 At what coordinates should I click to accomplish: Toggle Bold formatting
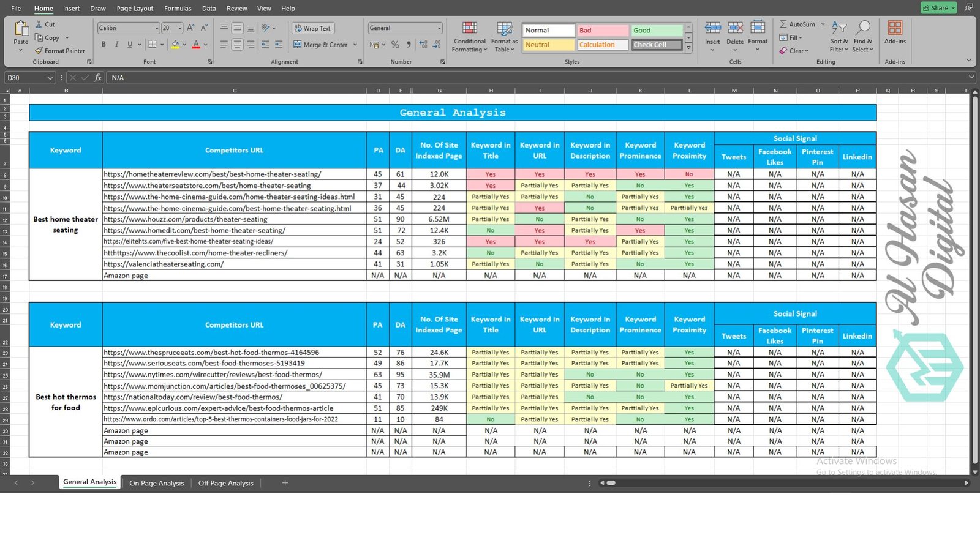[104, 45]
